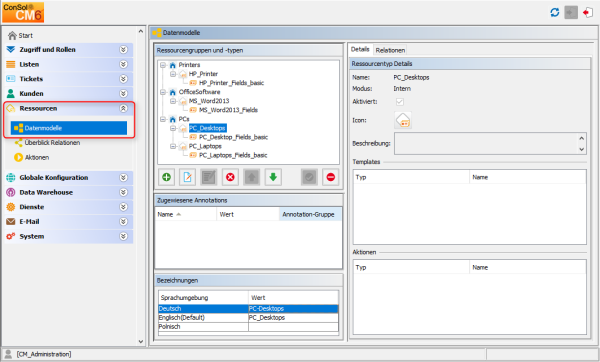Expand the Dienste section chevron

[x=123, y=207]
